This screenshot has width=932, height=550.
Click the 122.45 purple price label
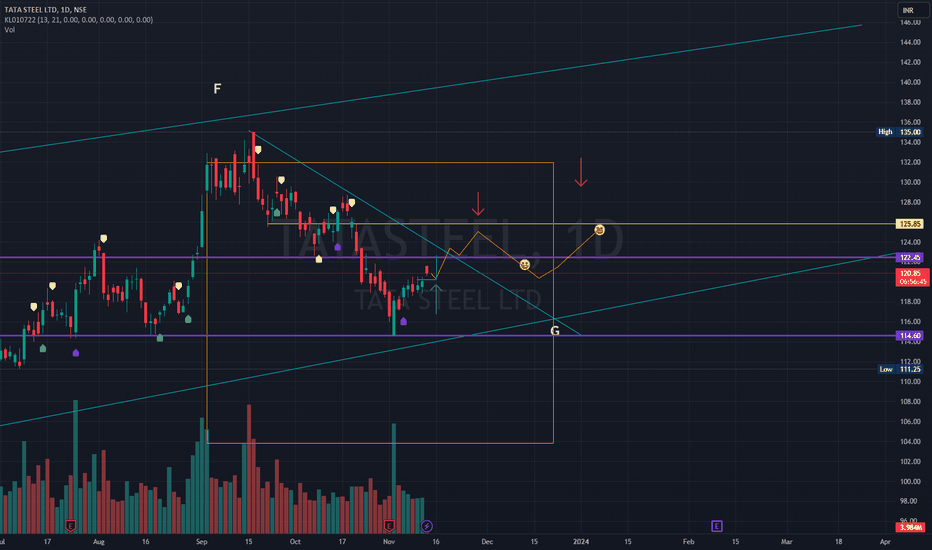(x=910, y=257)
